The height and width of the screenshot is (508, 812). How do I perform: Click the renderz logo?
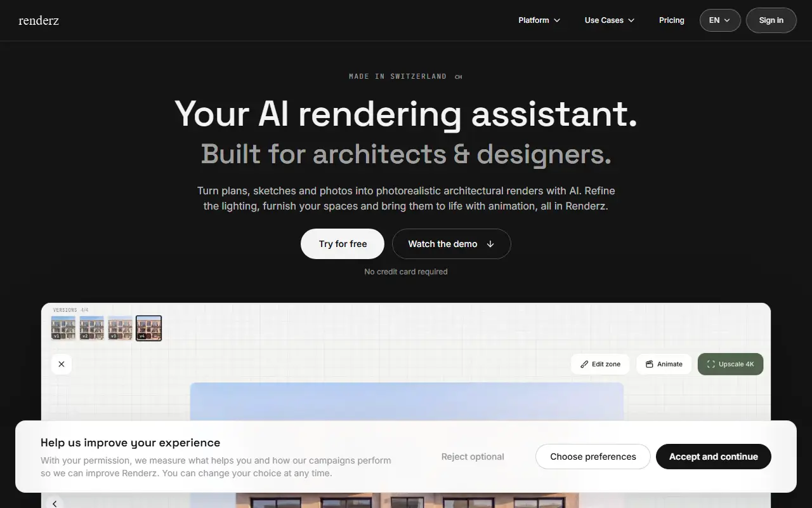39,20
